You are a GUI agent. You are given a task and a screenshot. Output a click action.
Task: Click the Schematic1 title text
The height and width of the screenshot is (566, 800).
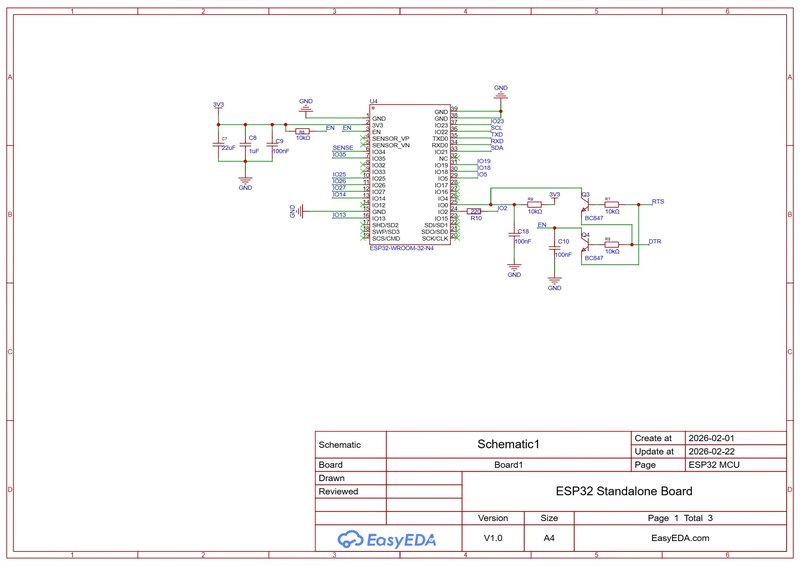pos(508,444)
